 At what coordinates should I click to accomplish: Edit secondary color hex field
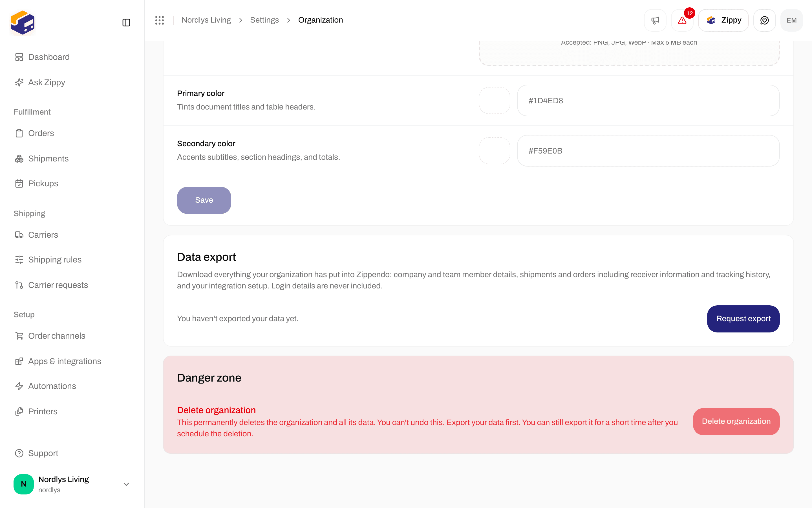click(x=648, y=151)
